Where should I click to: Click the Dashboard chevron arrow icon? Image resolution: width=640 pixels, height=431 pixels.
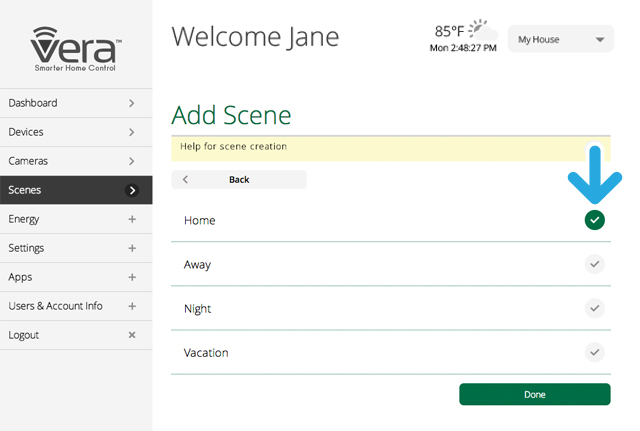[132, 103]
